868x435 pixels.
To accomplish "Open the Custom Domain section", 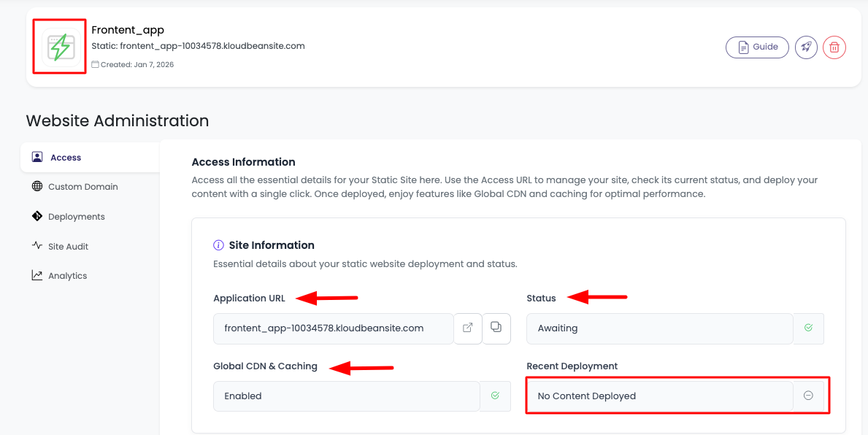I will click(x=82, y=187).
